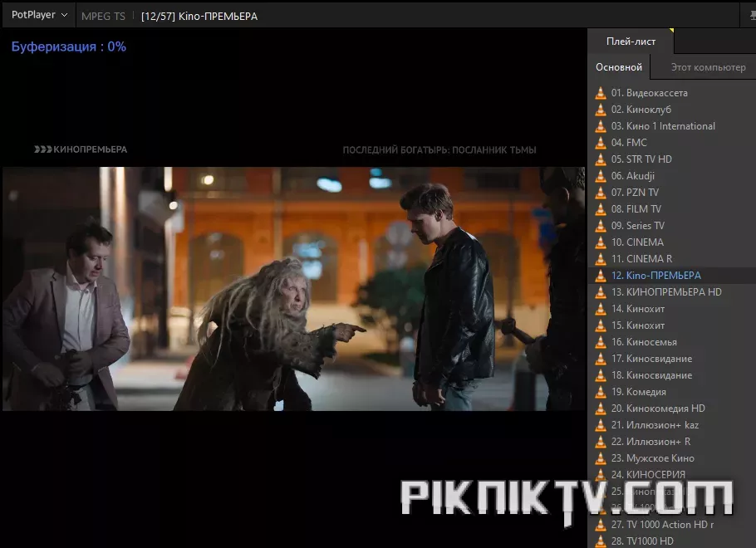Open the Этот компьютер tab
The height and width of the screenshot is (548, 756).
[708, 67]
